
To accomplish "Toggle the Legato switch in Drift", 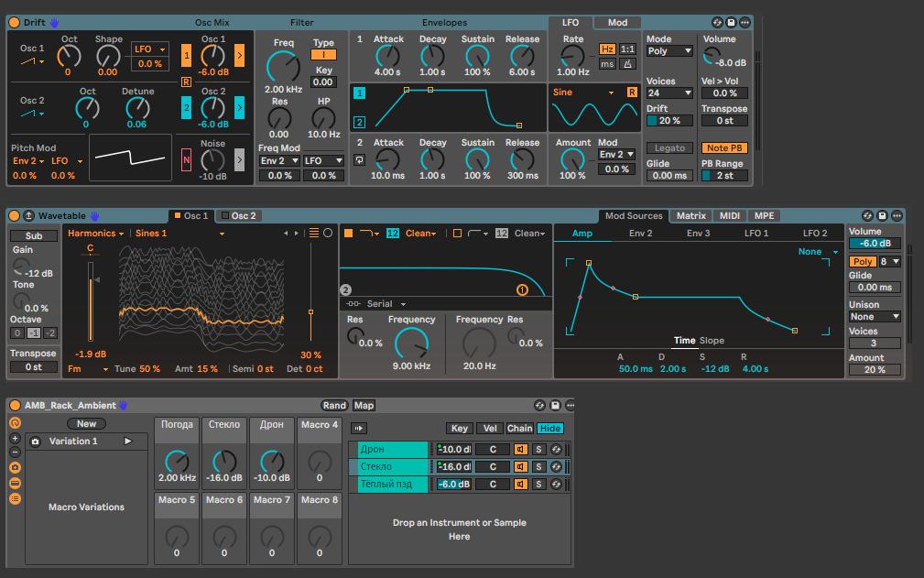I will (x=669, y=147).
